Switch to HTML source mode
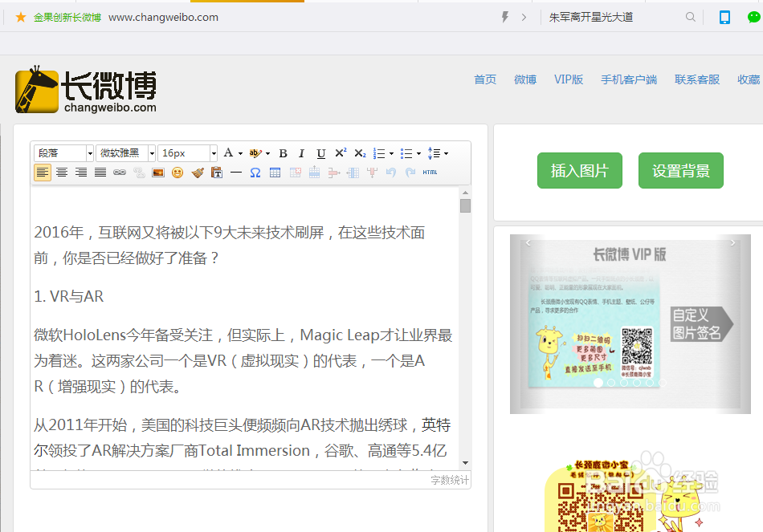The image size is (763, 532). pyautogui.click(x=430, y=173)
